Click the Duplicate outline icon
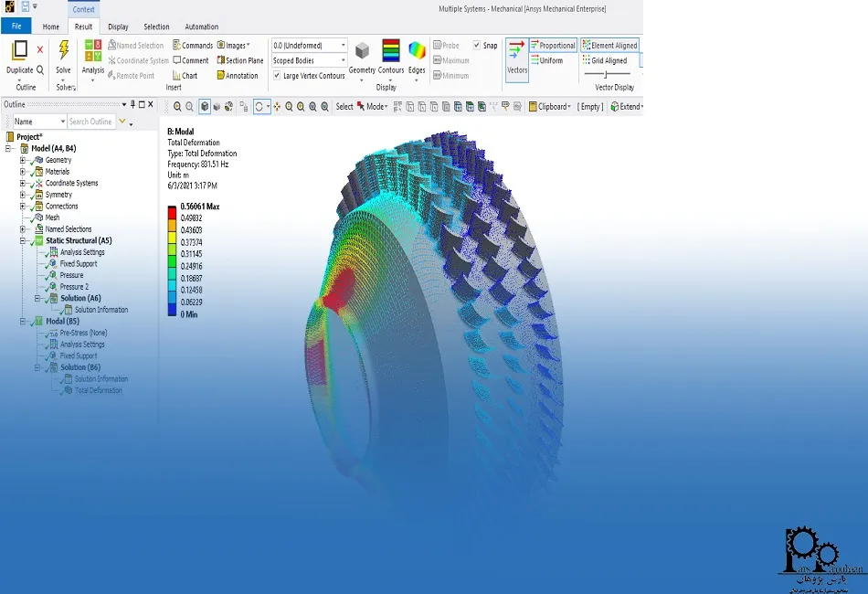The image size is (868, 594). pos(19,51)
